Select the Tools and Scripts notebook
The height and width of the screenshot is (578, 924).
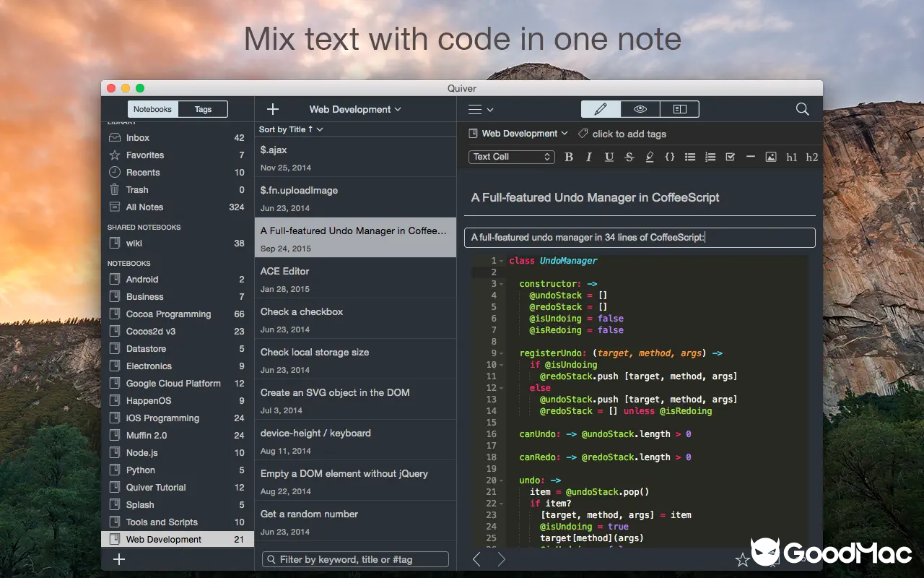(178, 522)
